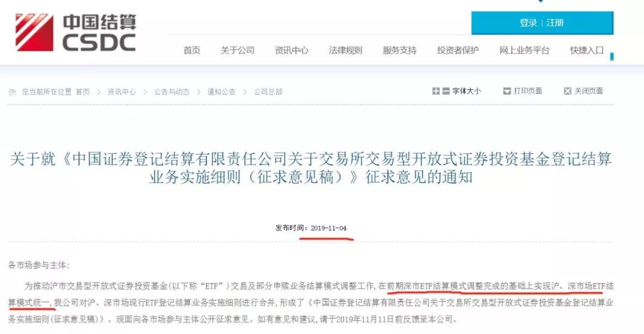Screen dimensions: 644x334
Task: Open the 通知公告 breadcrumb link
Action: (221, 92)
